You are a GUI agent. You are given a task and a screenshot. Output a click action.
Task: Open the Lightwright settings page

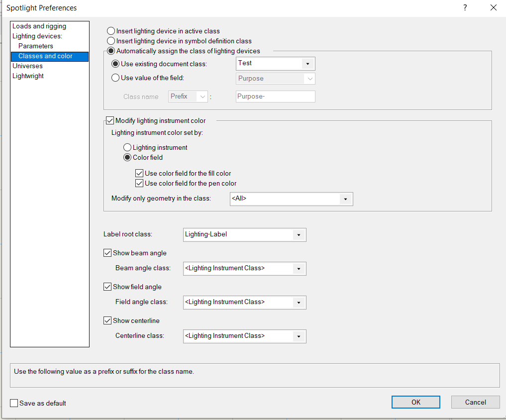28,76
